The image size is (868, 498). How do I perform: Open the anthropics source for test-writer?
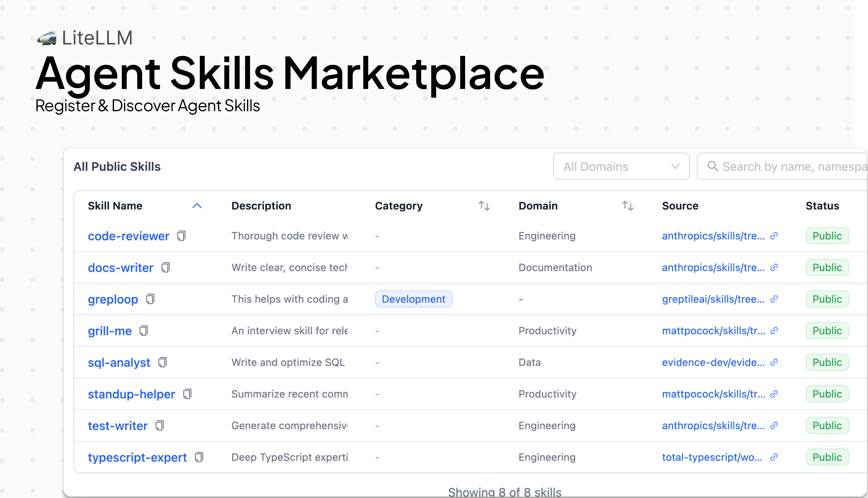point(714,425)
